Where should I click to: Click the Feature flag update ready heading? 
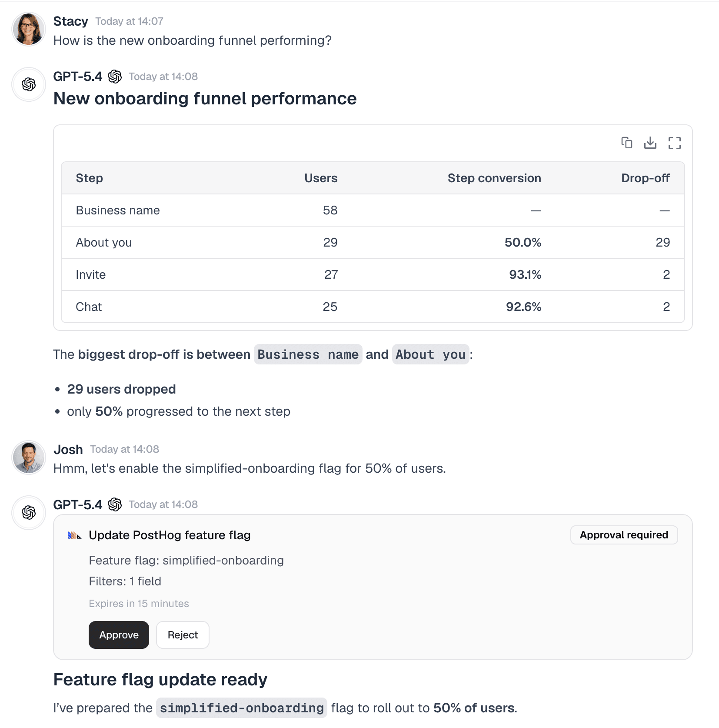pyautogui.click(x=160, y=679)
